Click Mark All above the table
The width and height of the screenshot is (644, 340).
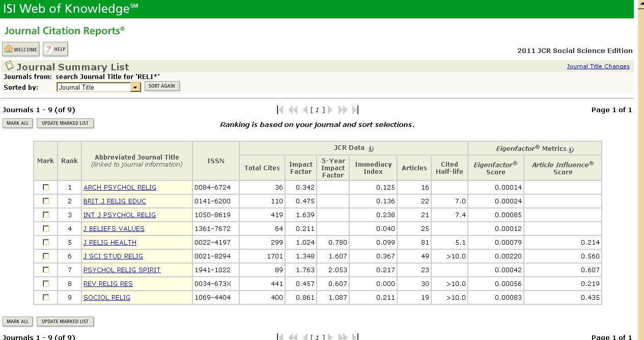pyautogui.click(x=18, y=123)
